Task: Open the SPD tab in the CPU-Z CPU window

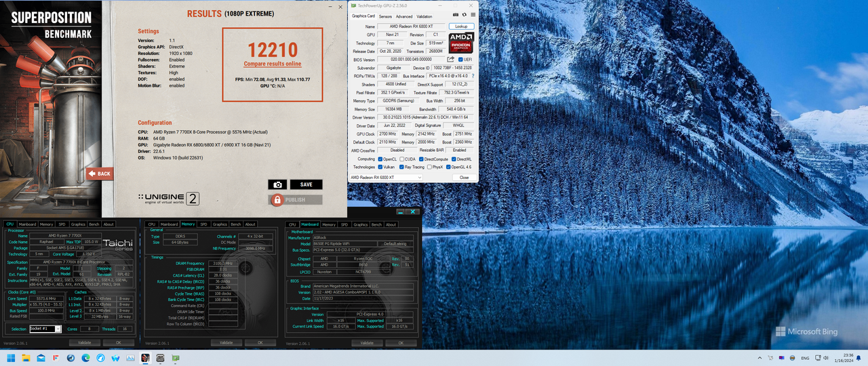Action: pos(62,224)
